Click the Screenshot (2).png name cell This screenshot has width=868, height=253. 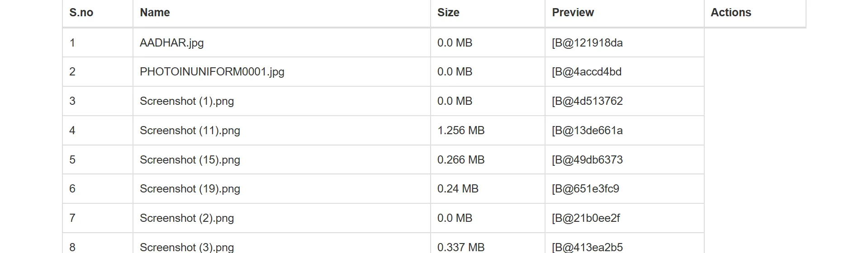point(187,218)
